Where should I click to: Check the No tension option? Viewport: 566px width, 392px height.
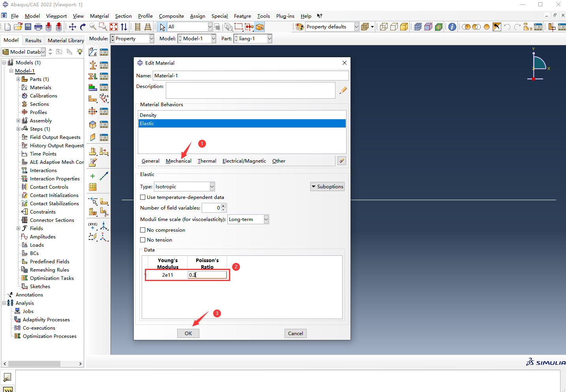tap(143, 240)
